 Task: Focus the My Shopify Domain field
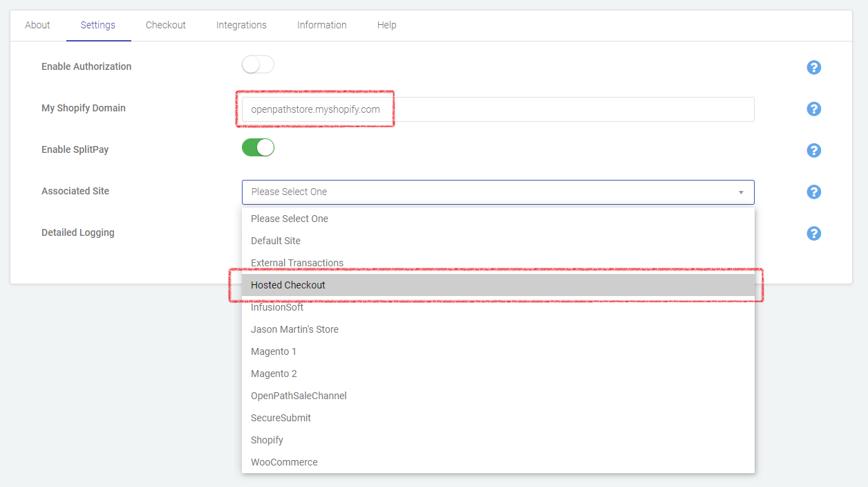(498, 109)
